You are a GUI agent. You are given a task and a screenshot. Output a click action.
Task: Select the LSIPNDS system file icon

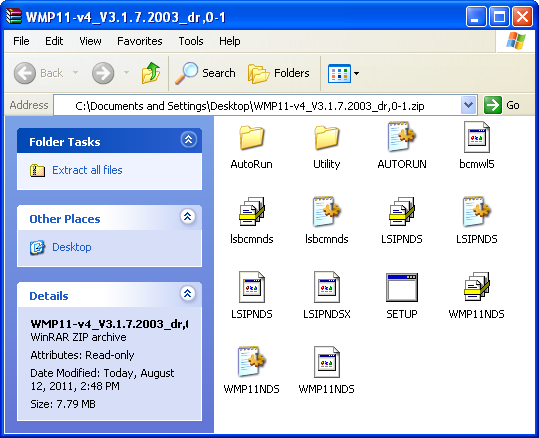252,287
